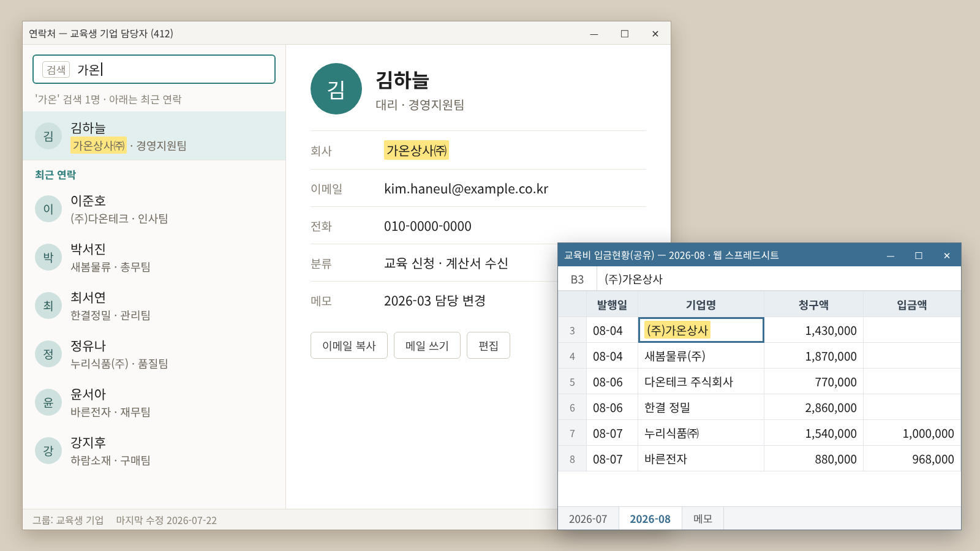980x551 pixels.
Task: Select the 한결 정밀 company cell
Action: point(701,408)
